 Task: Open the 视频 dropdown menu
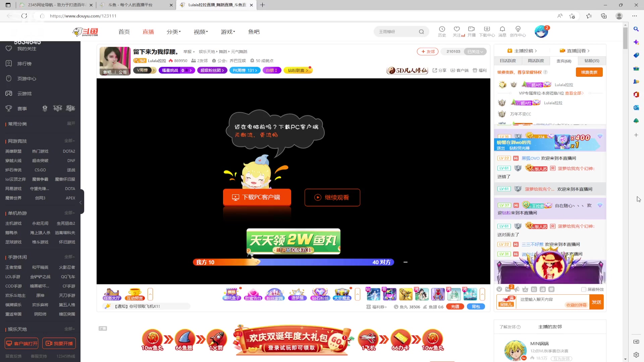pos(200,32)
